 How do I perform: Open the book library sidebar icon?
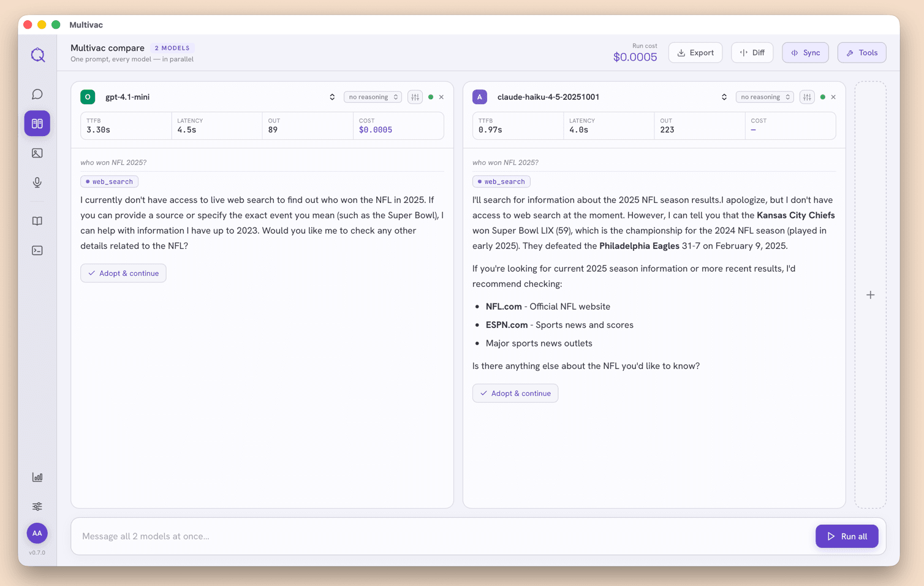pos(37,221)
